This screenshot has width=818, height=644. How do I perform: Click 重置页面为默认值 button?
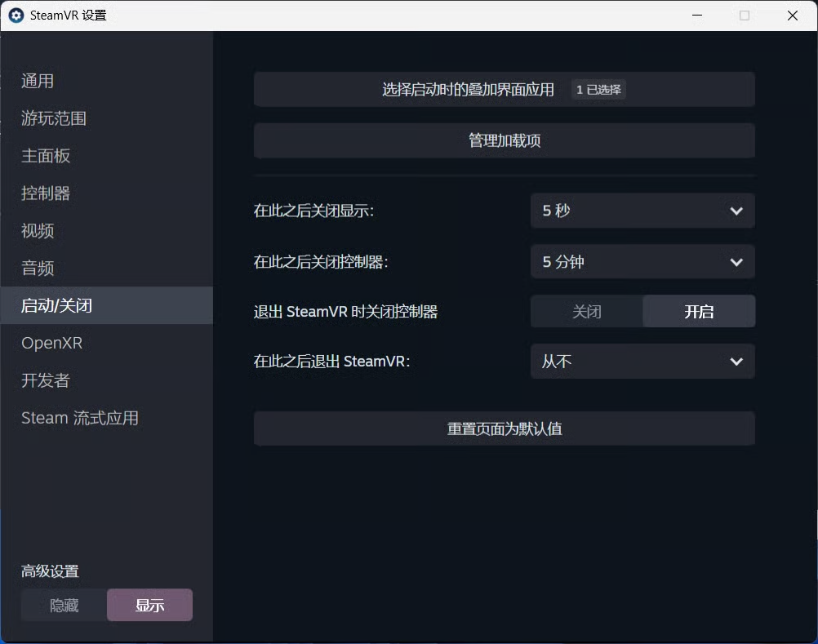pyautogui.click(x=504, y=429)
